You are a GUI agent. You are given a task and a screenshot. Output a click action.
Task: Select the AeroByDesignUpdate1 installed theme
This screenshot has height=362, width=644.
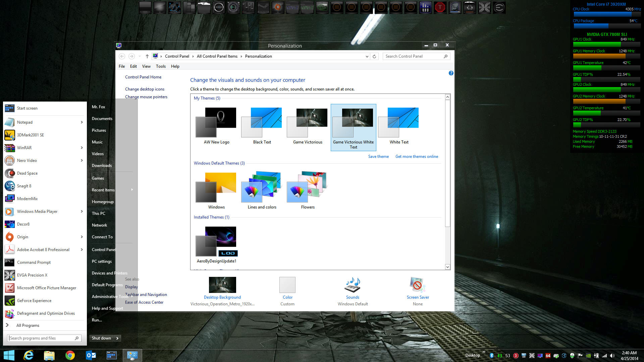click(x=216, y=245)
